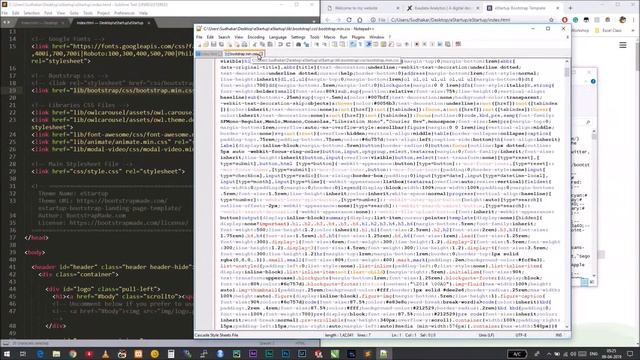The width and height of the screenshot is (640, 360).
Task: Close the bootstrap.min.css tab in Notepad++
Action: (261, 53)
